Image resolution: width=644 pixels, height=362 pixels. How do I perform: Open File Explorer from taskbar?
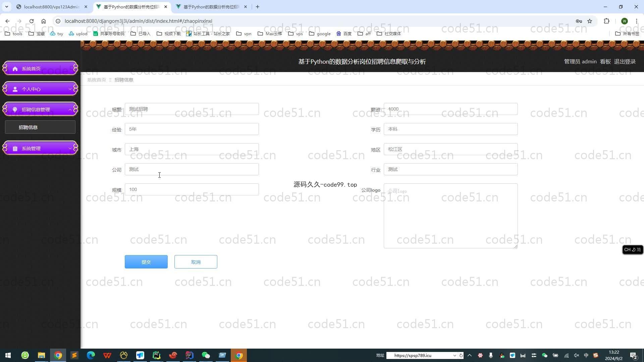click(41, 355)
